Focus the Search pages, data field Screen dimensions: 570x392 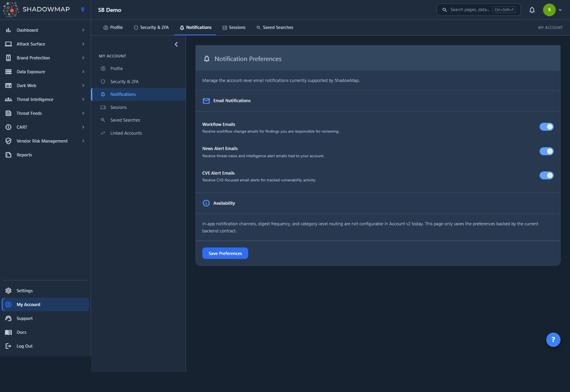click(x=479, y=10)
